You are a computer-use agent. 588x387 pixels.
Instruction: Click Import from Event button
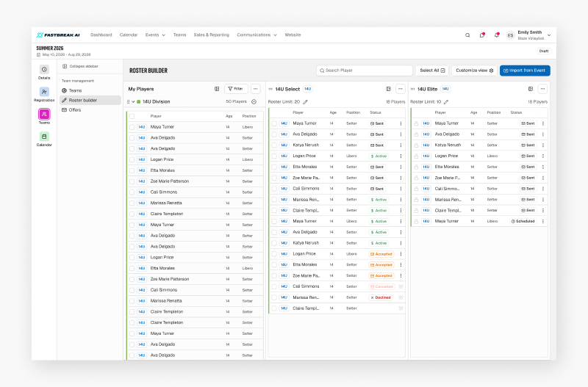pos(525,70)
